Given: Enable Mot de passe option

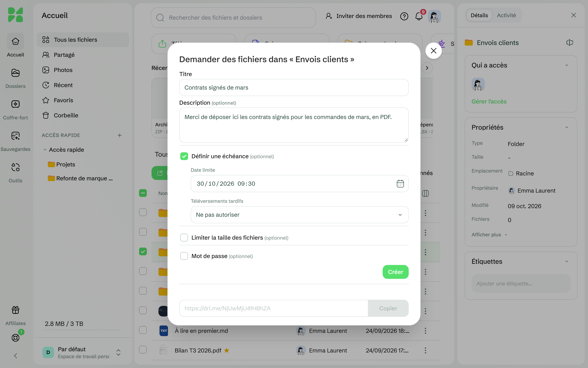Looking at the screenshot, I should 184,256.
